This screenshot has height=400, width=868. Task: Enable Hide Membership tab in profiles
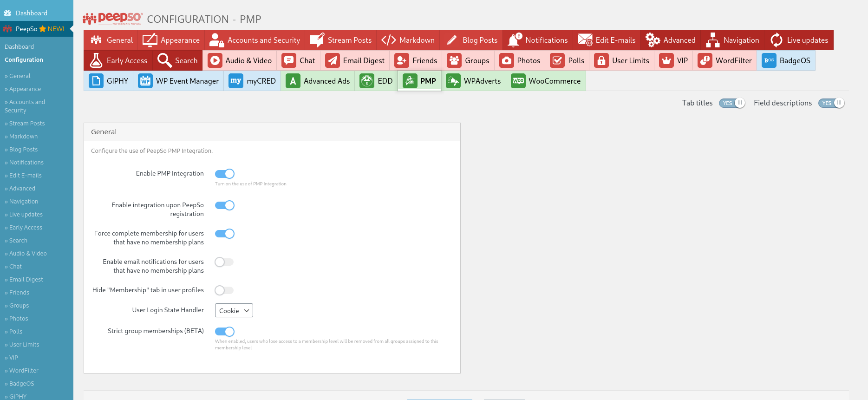pos(225,290)
